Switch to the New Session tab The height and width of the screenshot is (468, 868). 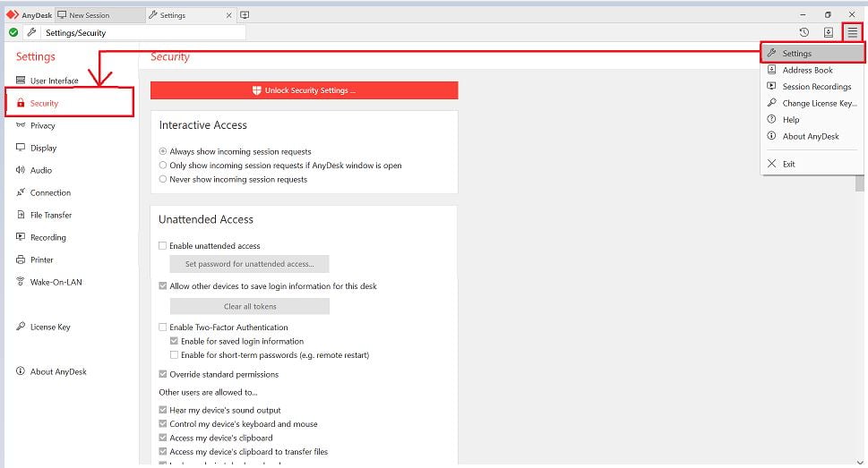[100, 15]
